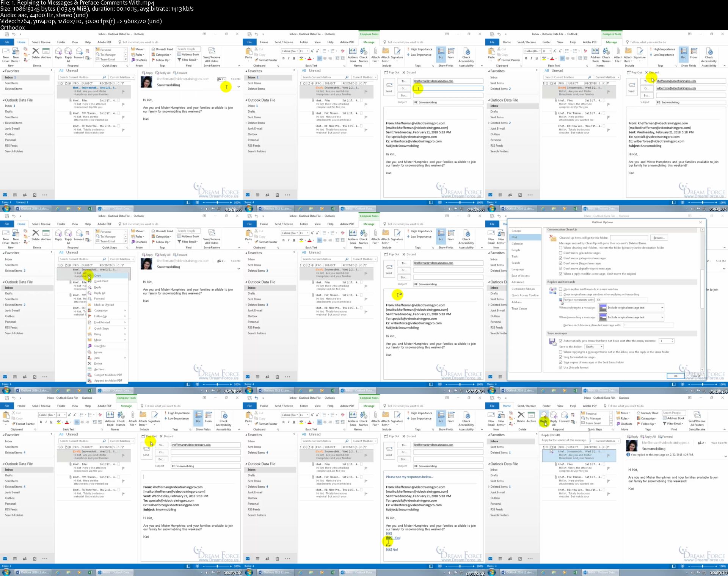Click Italic icon in the 00:05:06 frame ribbon

click(x=289, y=240)
